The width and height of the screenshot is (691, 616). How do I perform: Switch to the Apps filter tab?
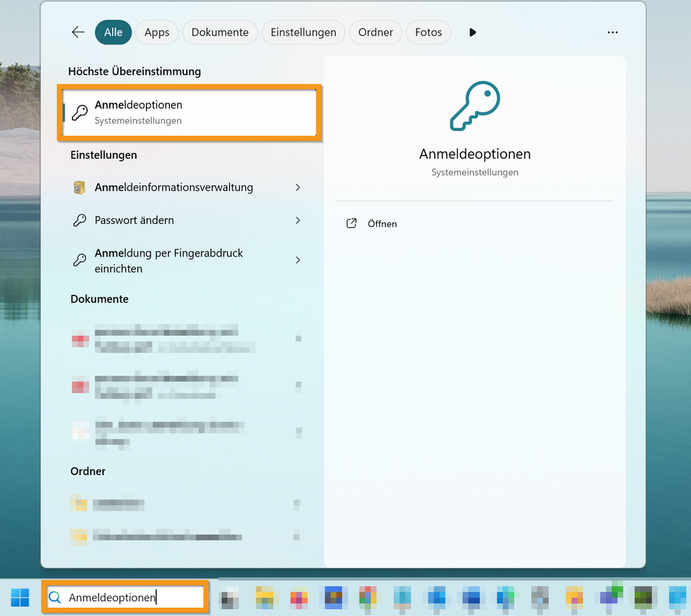[157, 32]
